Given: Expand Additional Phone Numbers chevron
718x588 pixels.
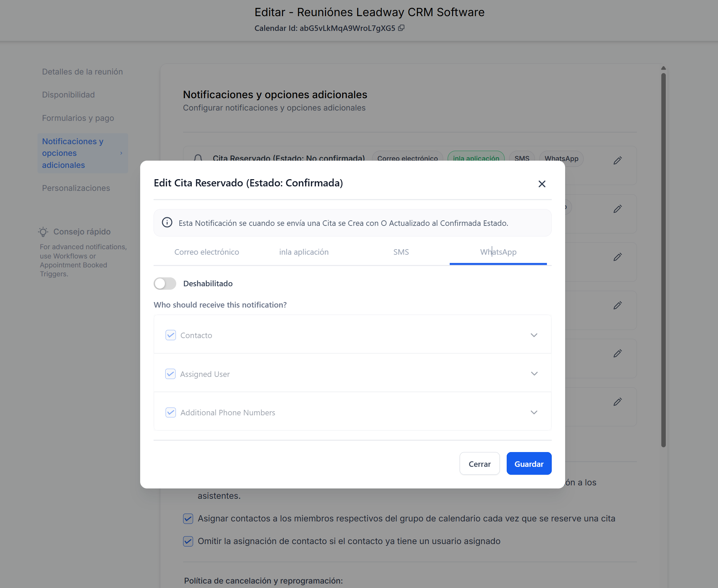Looking at the screenshot, I should tap(534, 412).
